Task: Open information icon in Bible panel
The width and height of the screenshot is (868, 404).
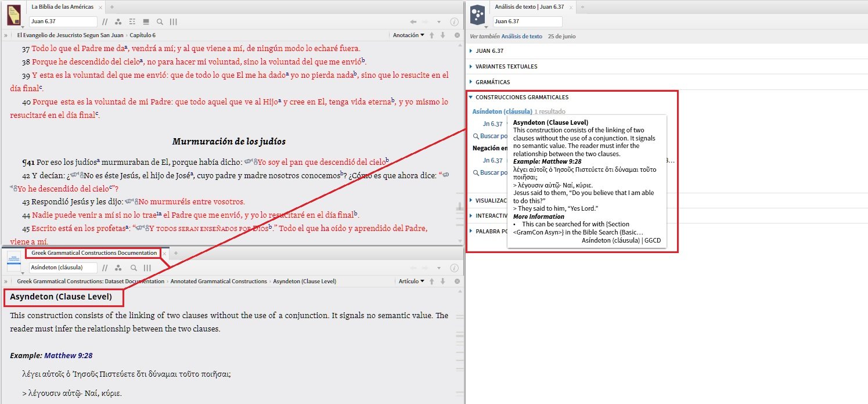Action: pos(455,21)
